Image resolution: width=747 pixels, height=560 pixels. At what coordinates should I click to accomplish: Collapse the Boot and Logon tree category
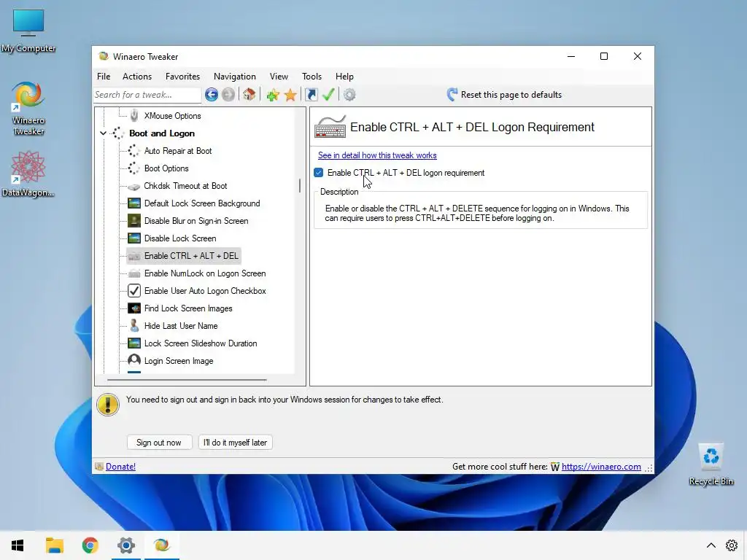(x=103, y=133)
